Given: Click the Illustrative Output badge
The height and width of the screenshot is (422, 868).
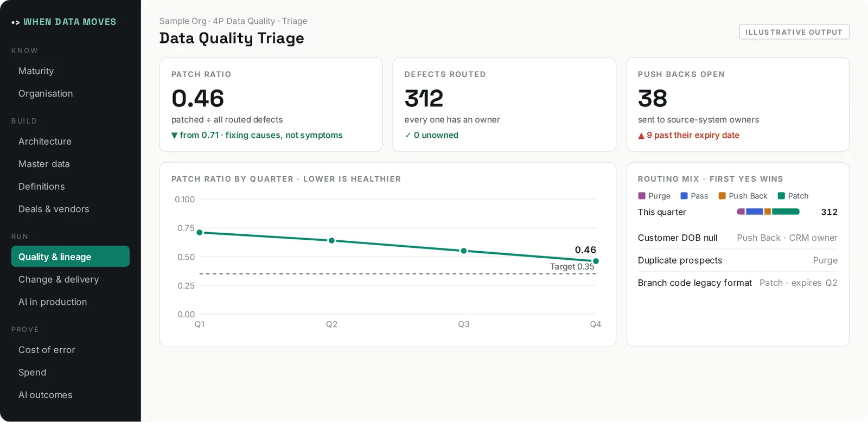Looking at the screenshot, I should pos(794,32).
